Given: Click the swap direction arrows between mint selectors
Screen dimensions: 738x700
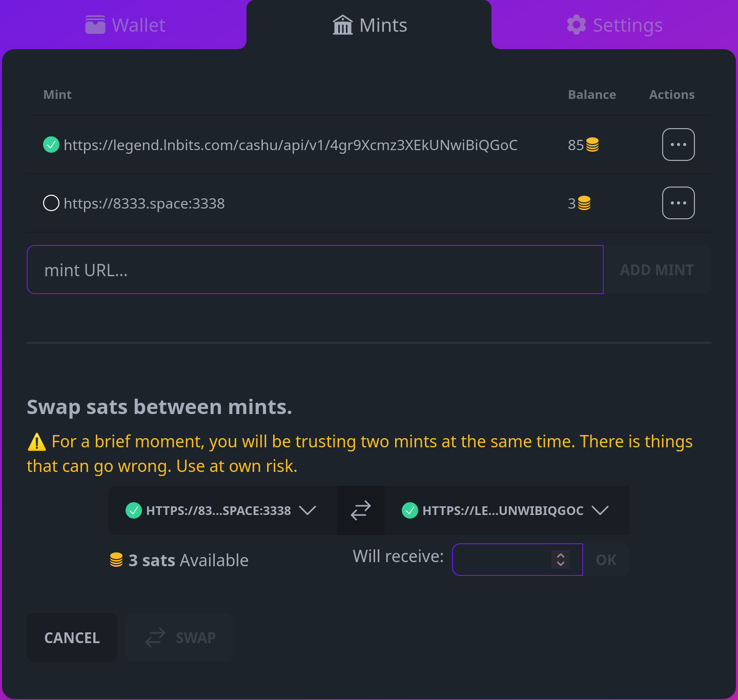Looking at the screenshot, I should coord(361,510).
